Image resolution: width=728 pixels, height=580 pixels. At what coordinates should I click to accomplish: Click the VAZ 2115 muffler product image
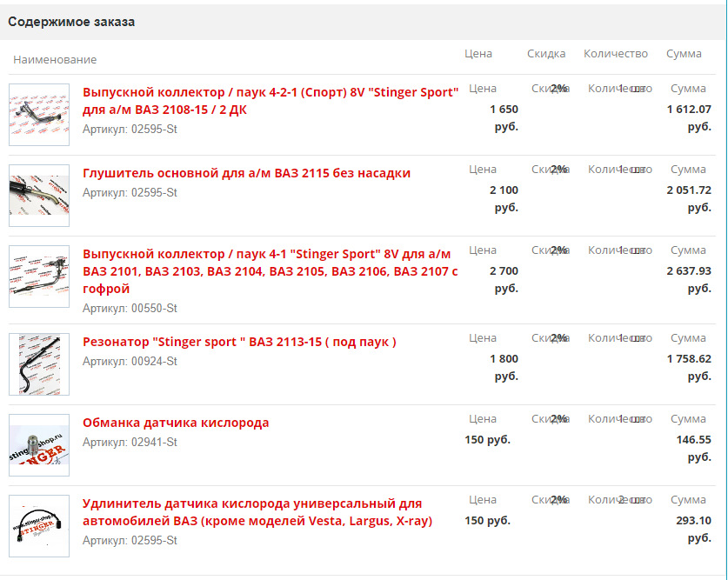click(39, 196)
